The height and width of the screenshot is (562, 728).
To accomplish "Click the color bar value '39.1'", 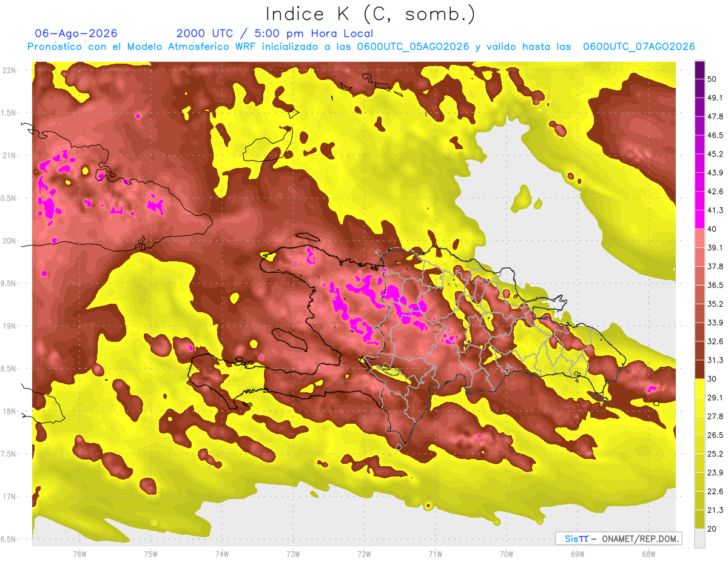I will point(715,248).
